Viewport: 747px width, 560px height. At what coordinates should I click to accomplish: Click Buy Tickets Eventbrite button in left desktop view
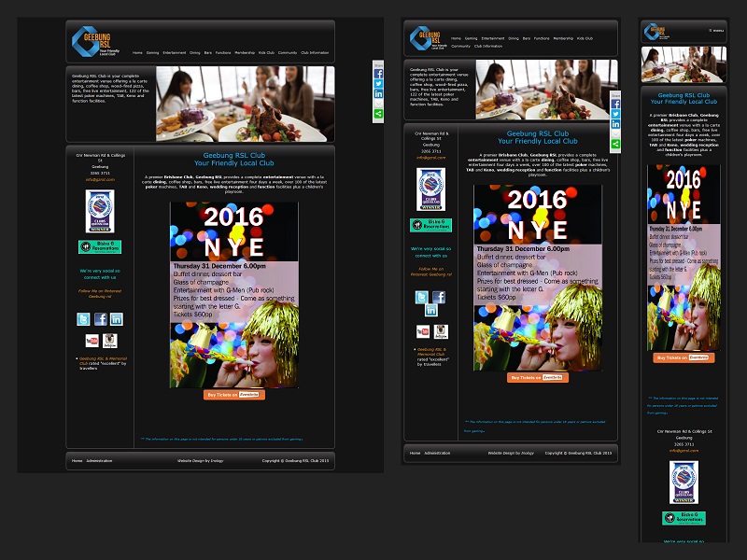coord(233,394)
